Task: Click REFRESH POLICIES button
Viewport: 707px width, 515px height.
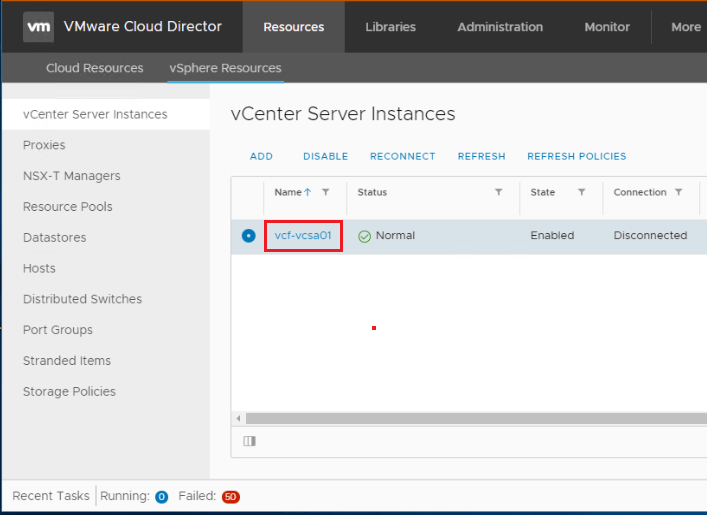Action: (x=577, y=156)
